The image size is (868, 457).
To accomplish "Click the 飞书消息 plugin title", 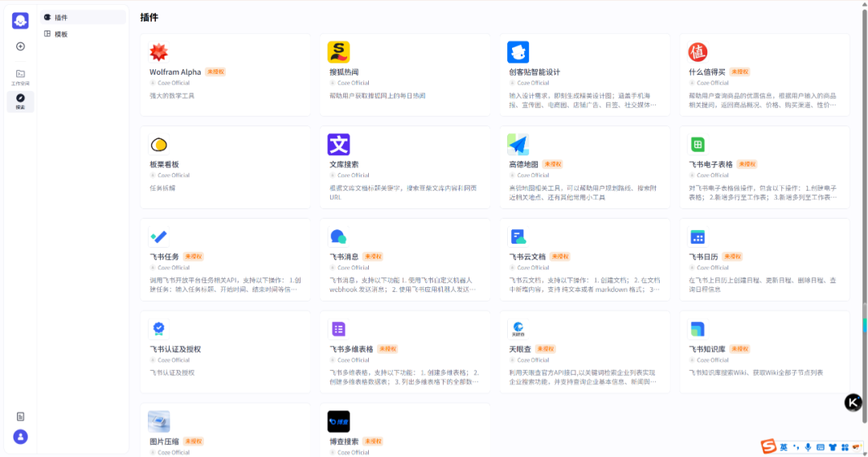I will click(344, 257).
